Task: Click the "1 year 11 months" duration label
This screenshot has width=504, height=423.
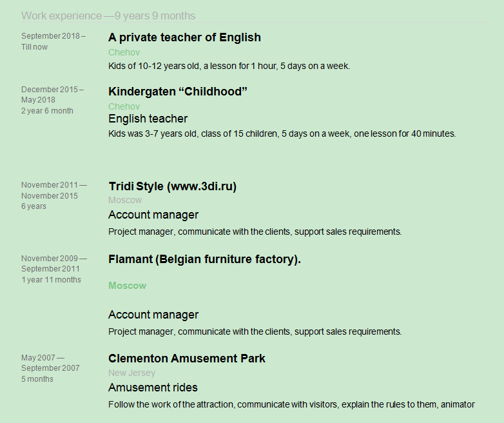Action: [x=51, y=280]
